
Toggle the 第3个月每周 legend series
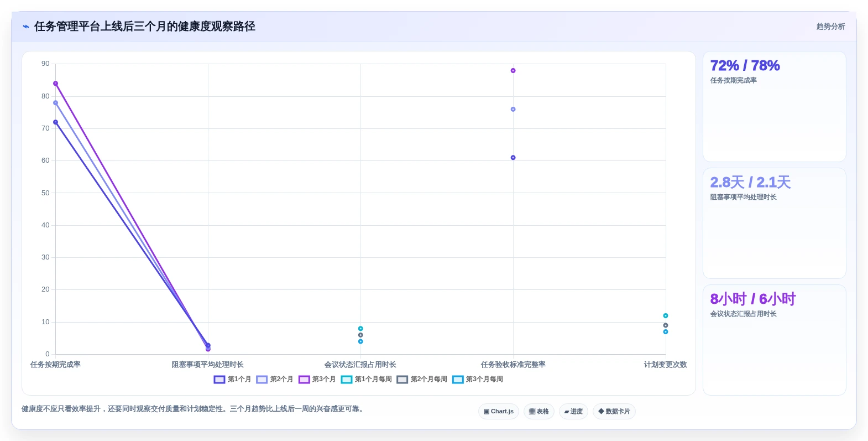478,379
